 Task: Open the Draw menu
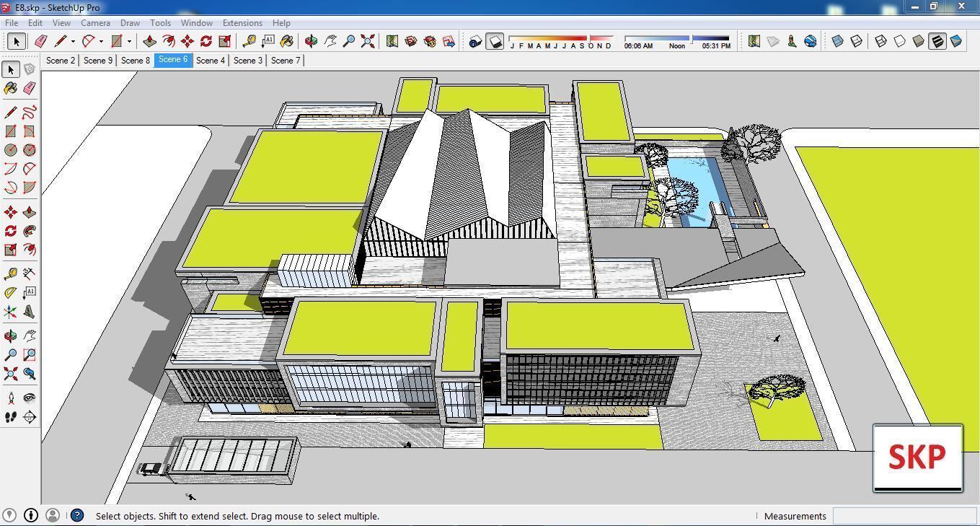(130, 23)
